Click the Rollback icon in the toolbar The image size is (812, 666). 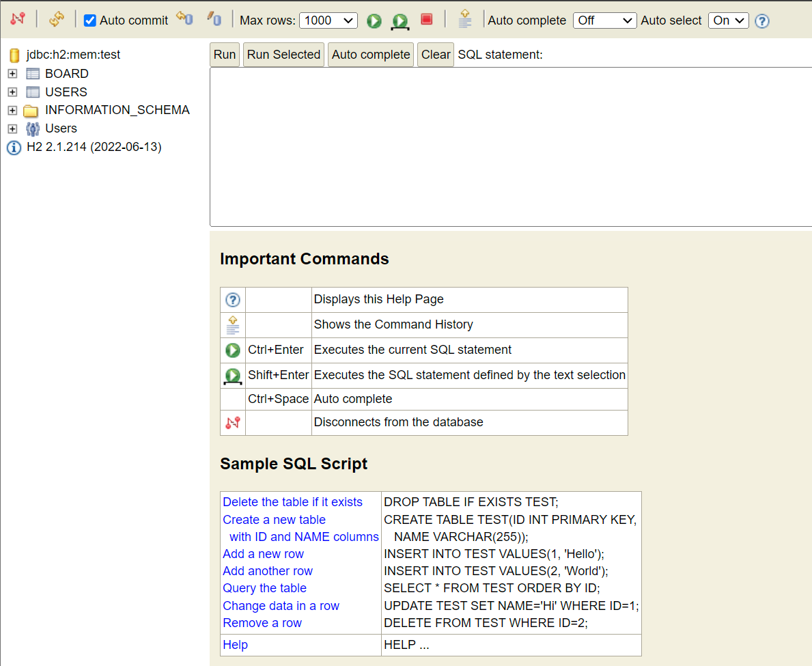click(184, 19)
